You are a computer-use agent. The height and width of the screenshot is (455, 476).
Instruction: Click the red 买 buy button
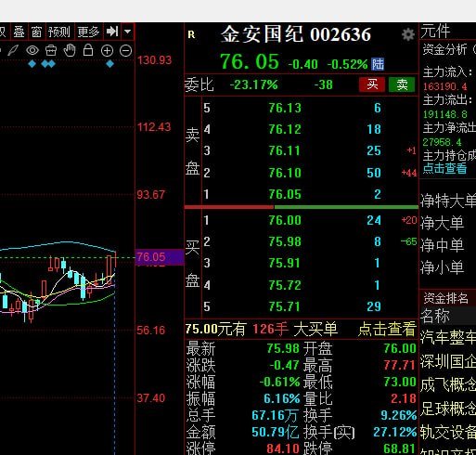pos(372,84)
